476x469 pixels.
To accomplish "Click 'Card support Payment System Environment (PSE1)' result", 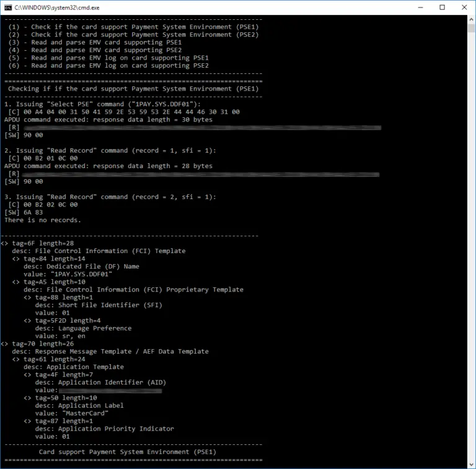I will [x=128, y=452].
